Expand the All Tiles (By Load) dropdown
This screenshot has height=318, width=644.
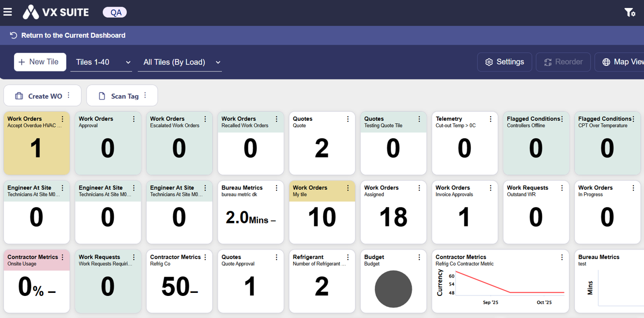180,62
